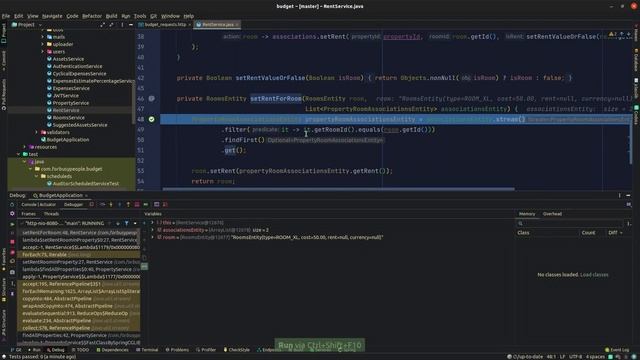The width and height of the screenshot is (640, 360).
Task: Expand the uploader folder
Action: (42, 44)
